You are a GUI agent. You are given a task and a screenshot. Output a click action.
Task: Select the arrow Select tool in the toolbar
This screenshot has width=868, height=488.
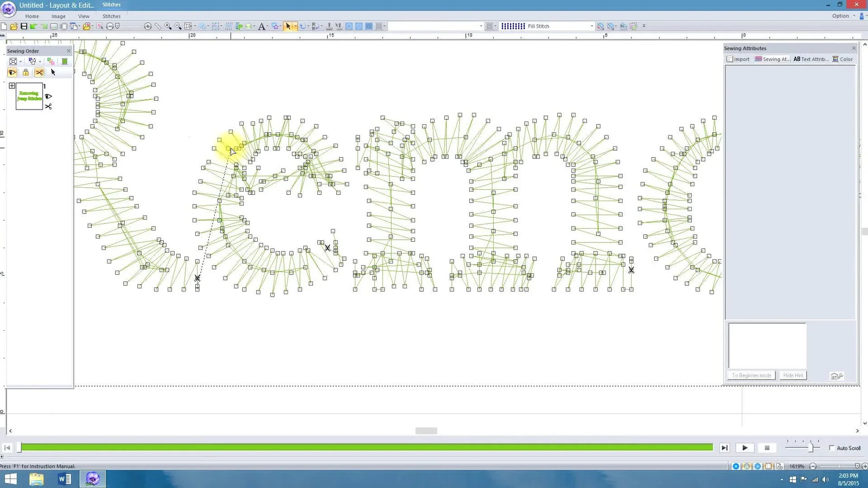click(x=289, y=25)
